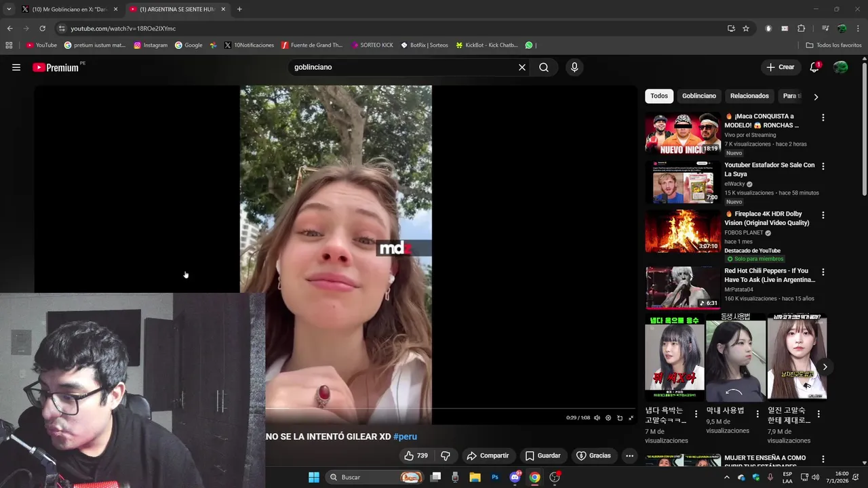Open YouTube account avatar menu
The width and height of the screenshot is (868, 488).
(840, 67)
